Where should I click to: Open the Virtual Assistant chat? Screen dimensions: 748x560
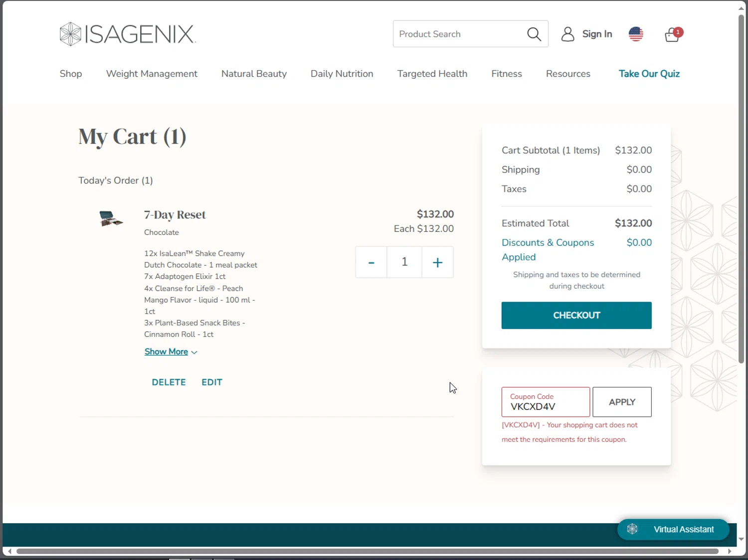[x=673, y=529]
